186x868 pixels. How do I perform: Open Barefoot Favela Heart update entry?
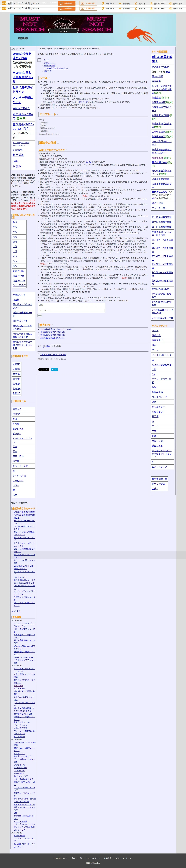pos(24,657)
